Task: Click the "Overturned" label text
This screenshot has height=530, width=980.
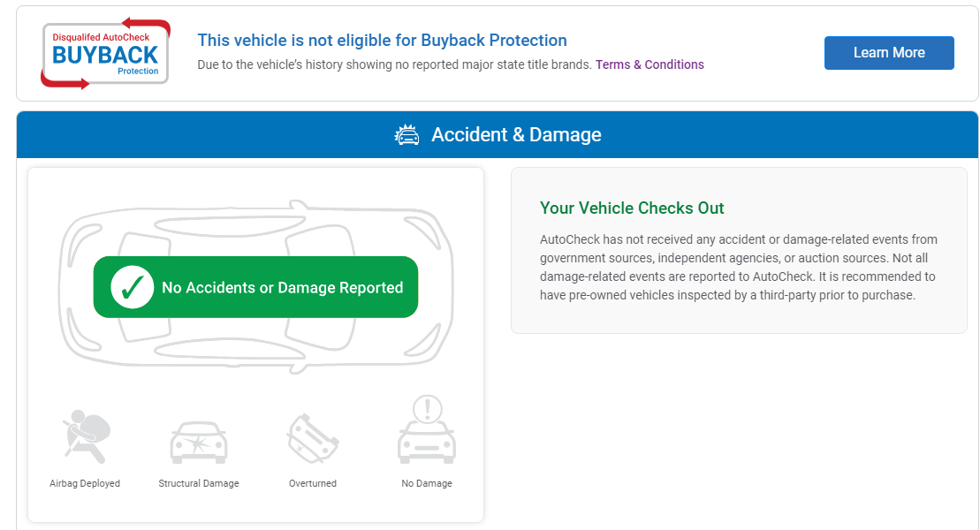Action: [x=313, y=484]
